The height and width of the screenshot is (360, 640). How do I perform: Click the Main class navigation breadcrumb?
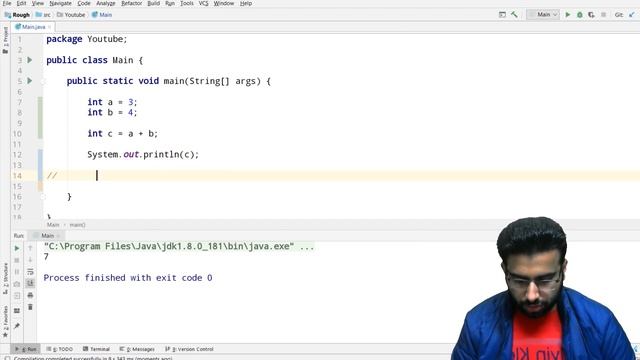pyautogui.click(x=102, y=15)
